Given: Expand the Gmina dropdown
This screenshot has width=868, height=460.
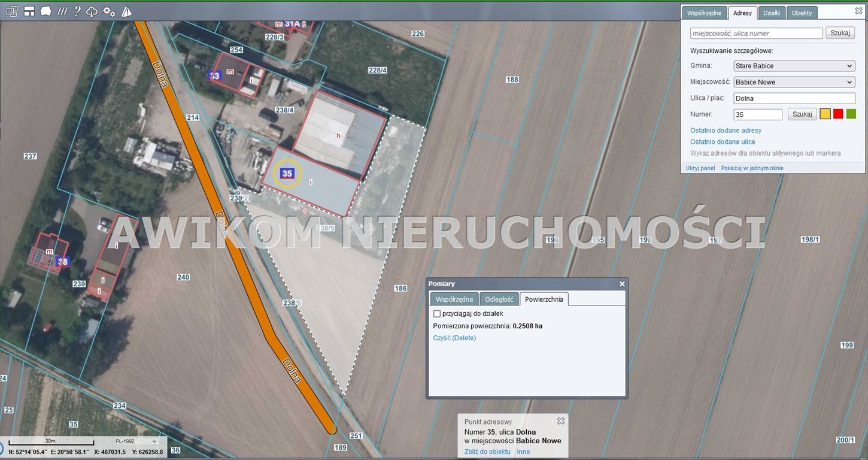Looking at the screenshot, I should 794,66.
